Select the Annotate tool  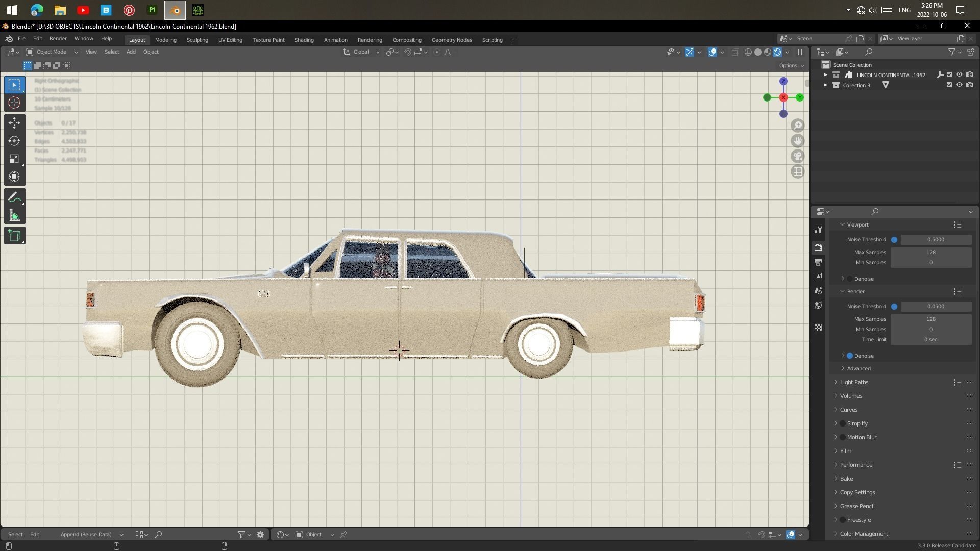(x=14, y=197)
